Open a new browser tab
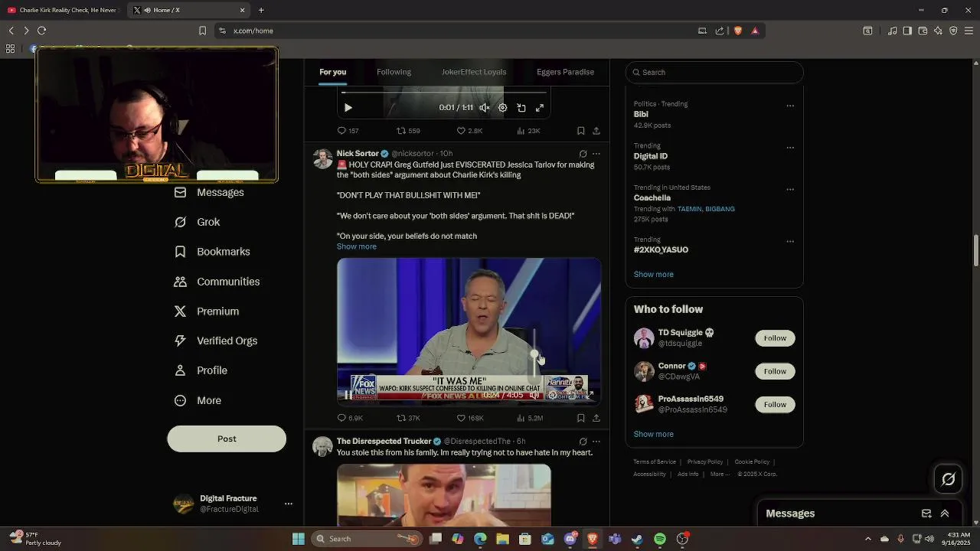 coord(261,10)
